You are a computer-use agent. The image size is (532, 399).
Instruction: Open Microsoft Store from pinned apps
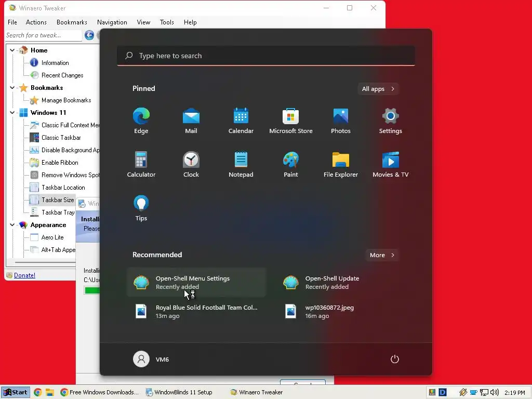[x=291, y=121]
